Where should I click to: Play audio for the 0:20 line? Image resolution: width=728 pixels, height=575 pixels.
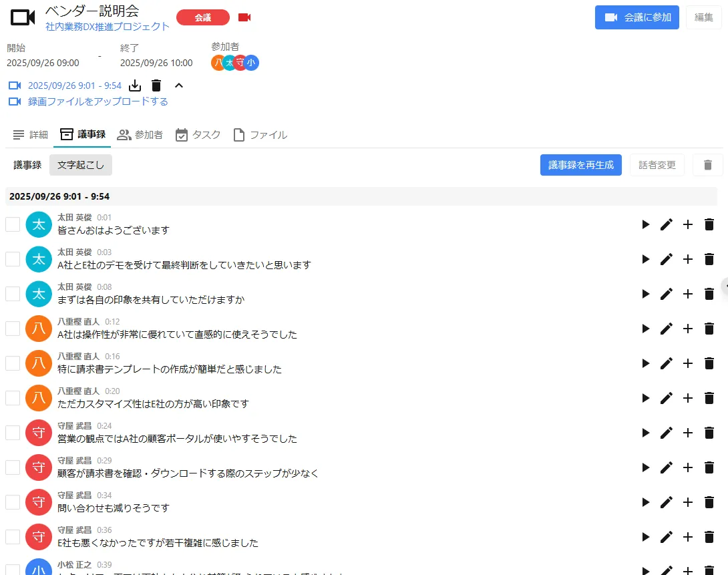click(x=645, y=398)
